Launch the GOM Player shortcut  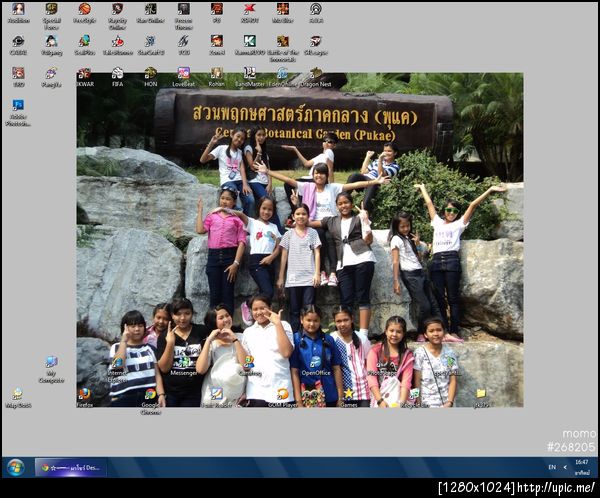point(283,398)
